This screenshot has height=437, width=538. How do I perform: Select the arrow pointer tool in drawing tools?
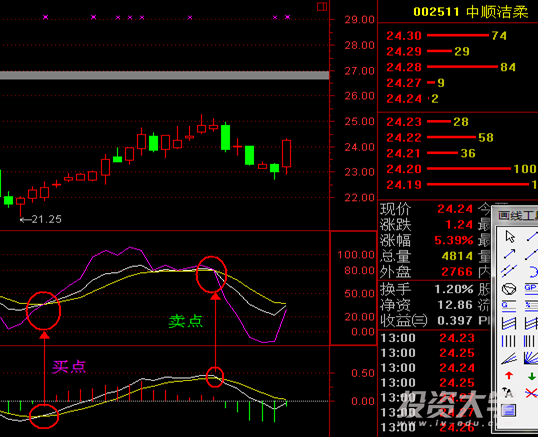coord(510,236)
